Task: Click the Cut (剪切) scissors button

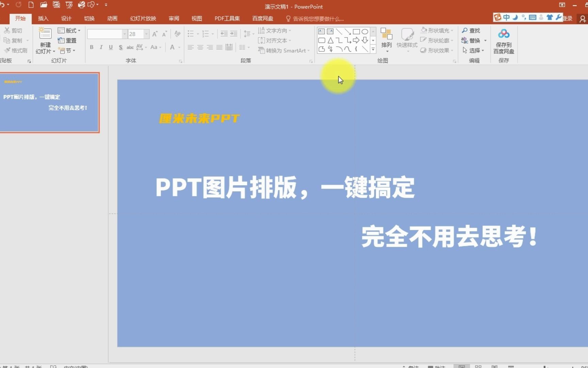Action: click(x=13, y=30)
